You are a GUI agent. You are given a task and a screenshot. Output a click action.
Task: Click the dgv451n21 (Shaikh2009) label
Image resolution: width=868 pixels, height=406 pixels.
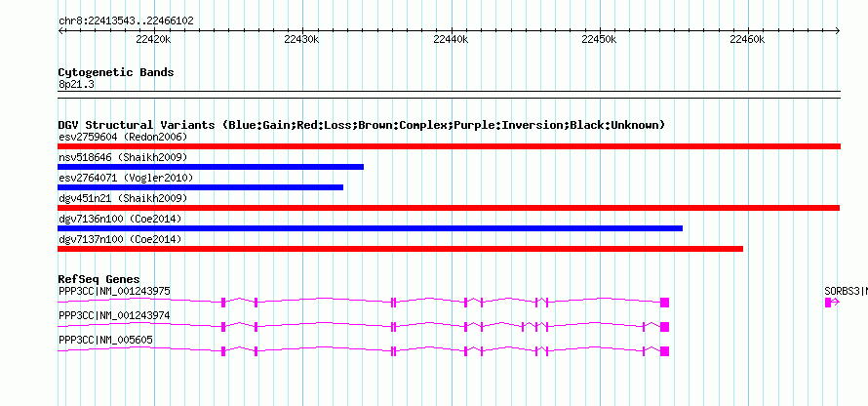tap(123, 198)
